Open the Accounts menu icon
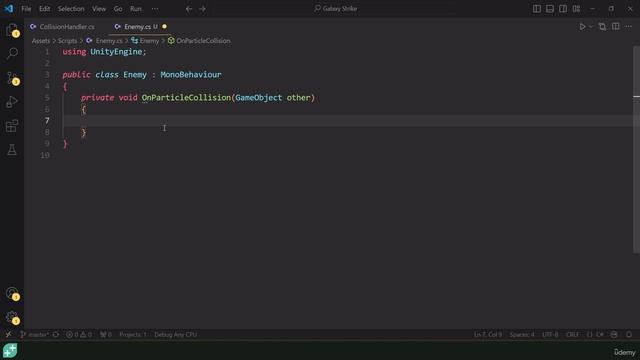 pyautogui.click(x=12, y=293)
